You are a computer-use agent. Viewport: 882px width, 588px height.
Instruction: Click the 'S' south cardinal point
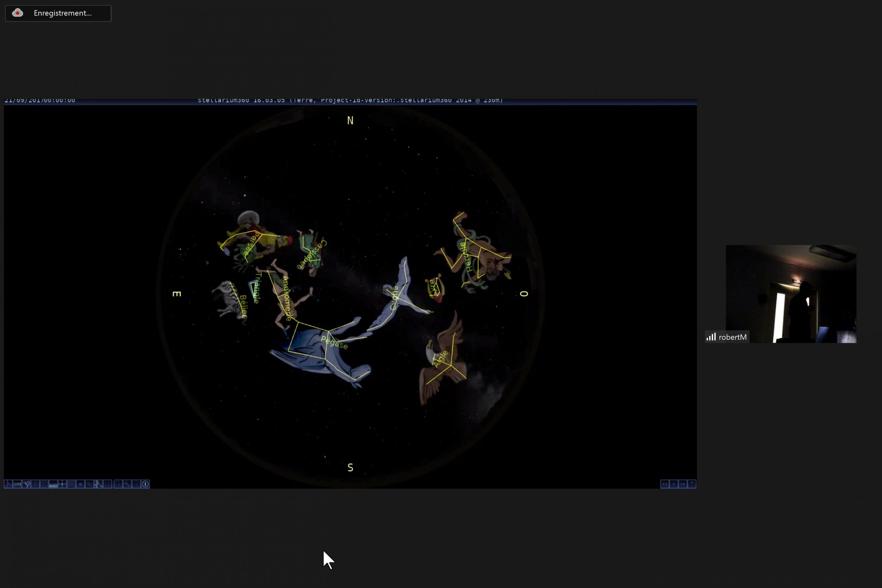[350, 468]
